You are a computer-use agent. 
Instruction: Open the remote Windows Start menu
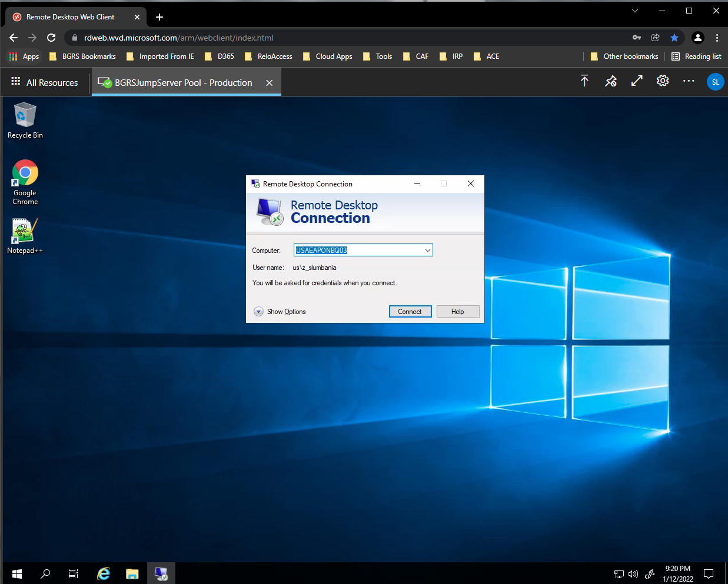17,573
